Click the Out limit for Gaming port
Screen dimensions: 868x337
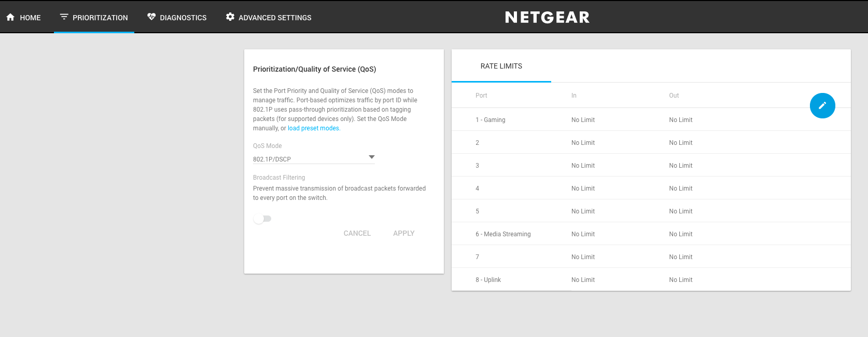[x=680, y=120]
